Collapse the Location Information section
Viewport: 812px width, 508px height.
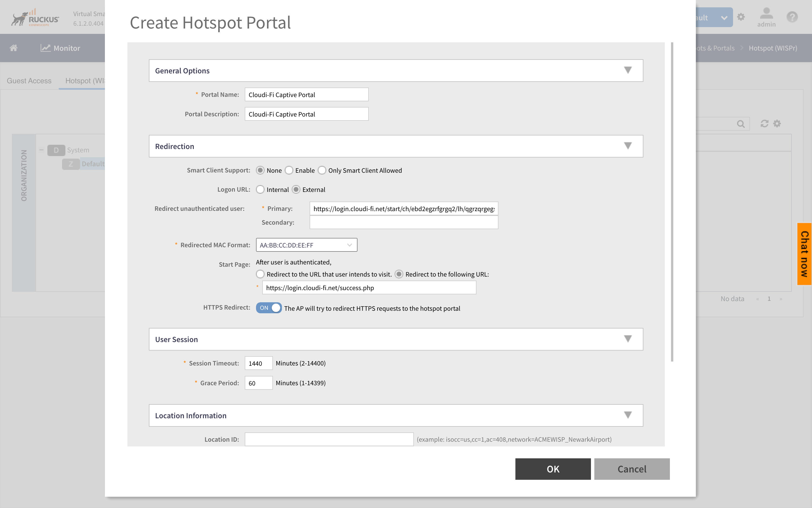(x=628, y=415)
